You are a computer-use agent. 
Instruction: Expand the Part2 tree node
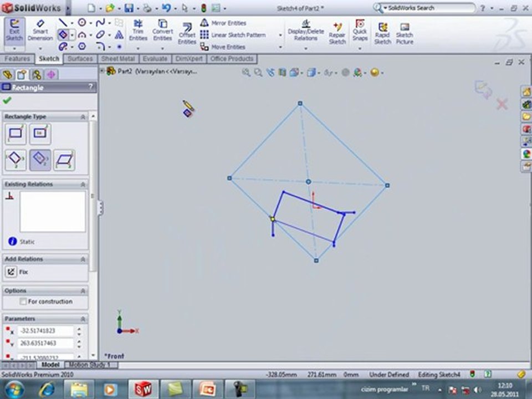(102, 71)
